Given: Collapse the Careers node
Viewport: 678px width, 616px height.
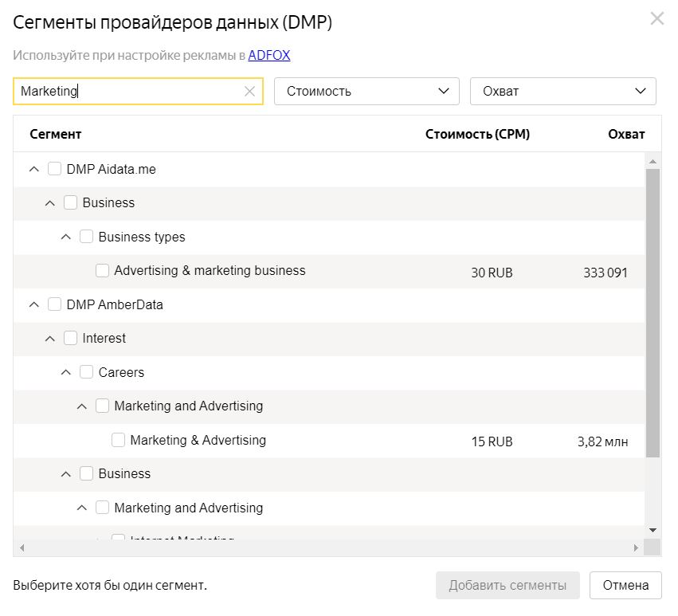Looking at the screenshot, I should [x=65, y=372].
